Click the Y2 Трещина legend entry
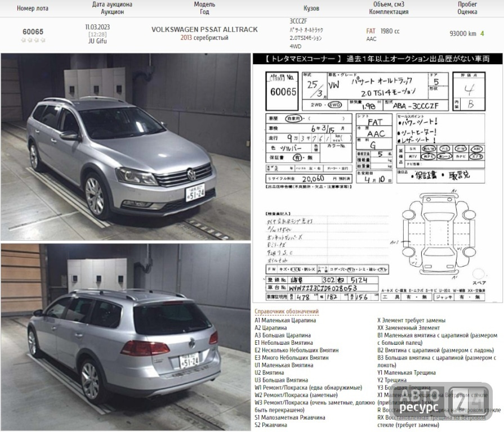Viewport: 504px width, 432px height. [392, 380]
